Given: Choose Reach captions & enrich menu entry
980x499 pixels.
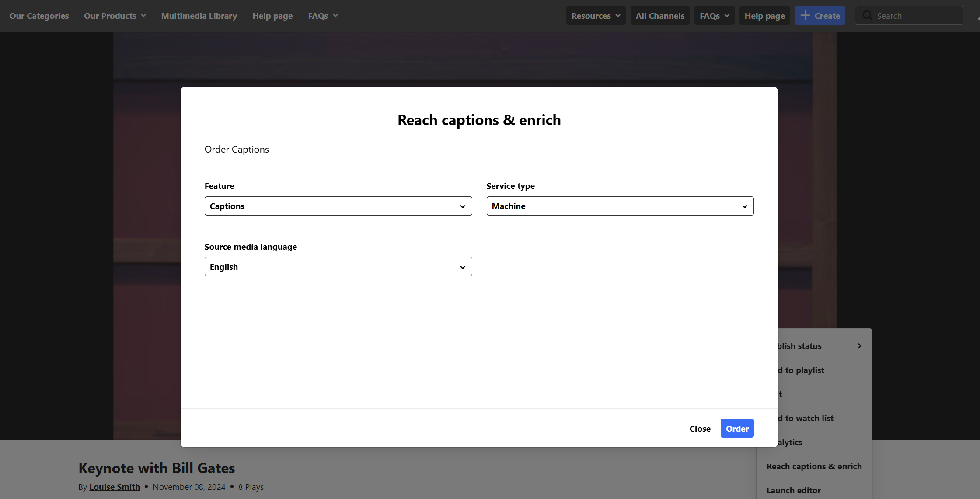Looking at the screenshot, I should pyautogui.click(x=814, y=466).
